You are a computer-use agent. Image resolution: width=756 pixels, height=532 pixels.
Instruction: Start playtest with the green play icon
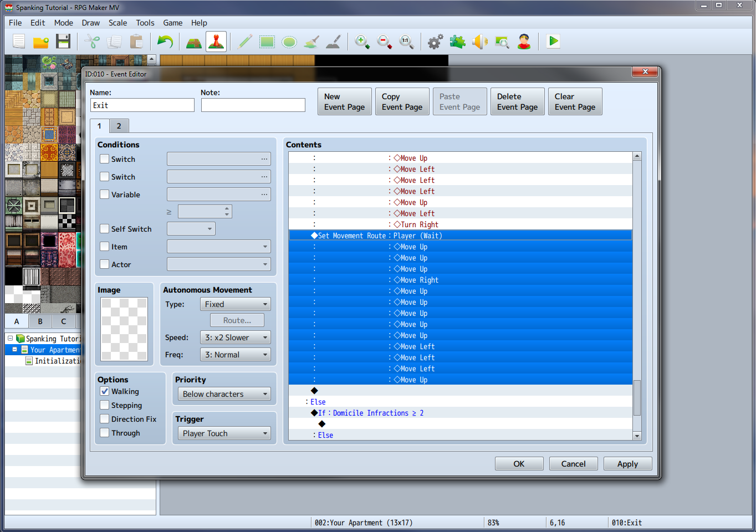tap(553, 42)
